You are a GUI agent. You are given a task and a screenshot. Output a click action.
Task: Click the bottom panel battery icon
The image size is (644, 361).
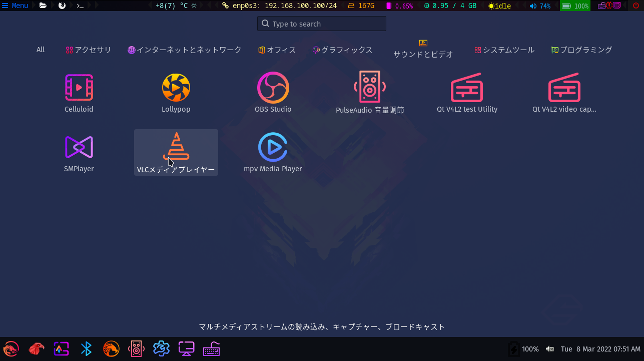(x=513, y=349)
